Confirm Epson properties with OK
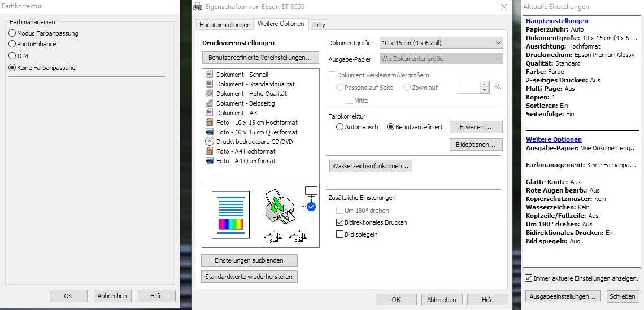Screen dimensions: 644x310 click(396, 300)
